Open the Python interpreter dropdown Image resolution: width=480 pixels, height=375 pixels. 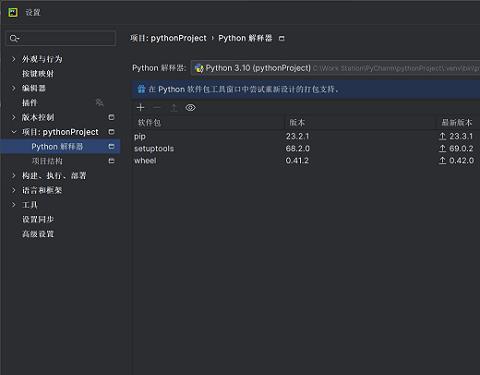(x=335, y=68)
